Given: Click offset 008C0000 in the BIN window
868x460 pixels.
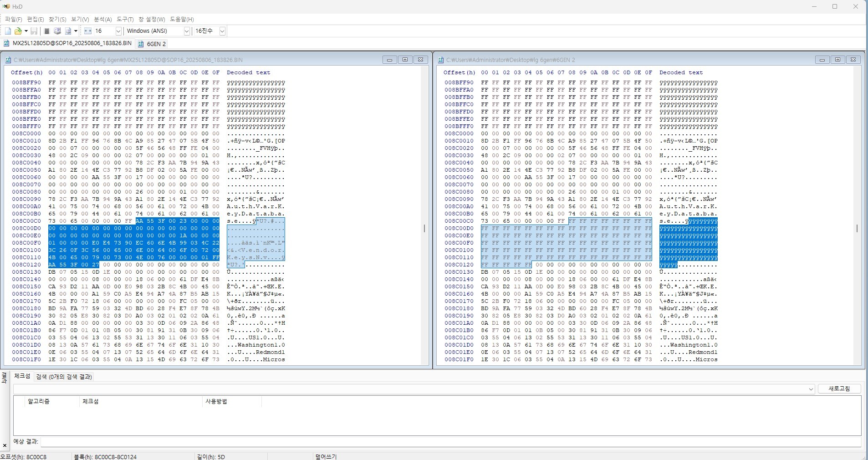Looking at the screenshot, I should (x=26, y=133).
